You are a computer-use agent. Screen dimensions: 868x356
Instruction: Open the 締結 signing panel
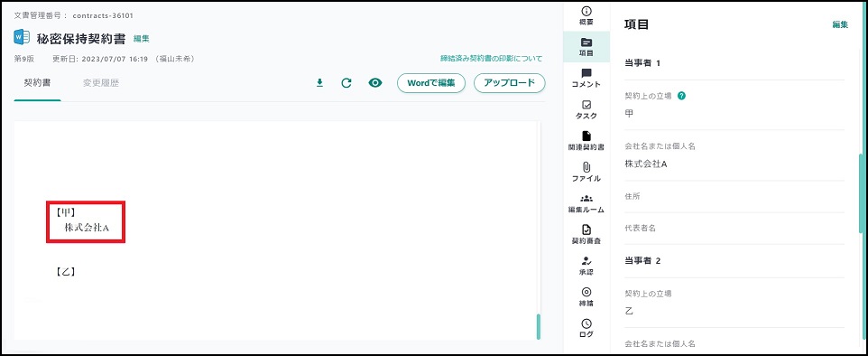pos(586,297)
